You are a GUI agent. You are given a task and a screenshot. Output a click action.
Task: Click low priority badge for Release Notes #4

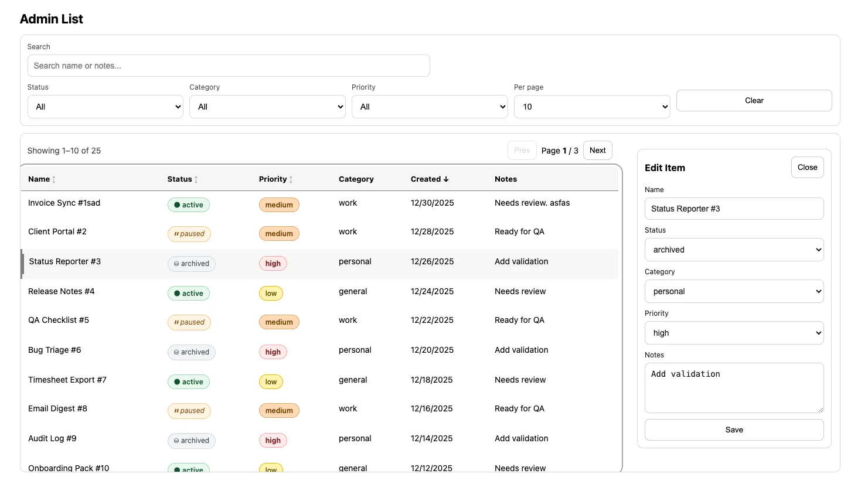point(271,294)
